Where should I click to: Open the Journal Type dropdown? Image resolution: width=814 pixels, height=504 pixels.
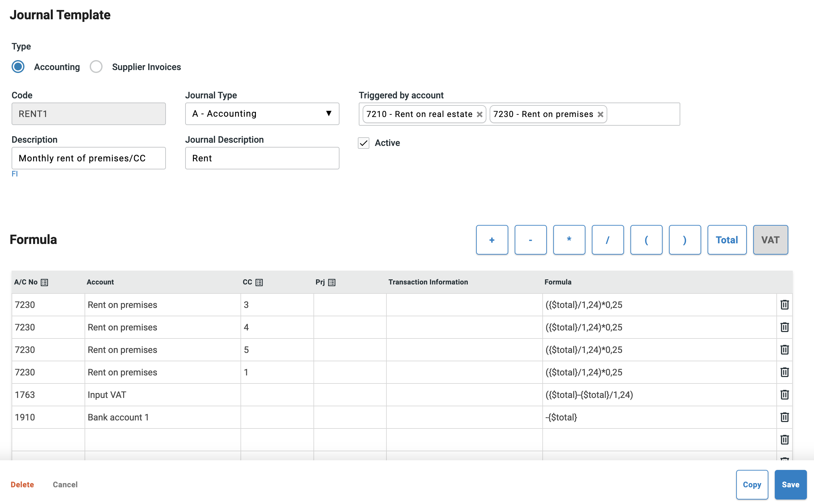point(262,114)
